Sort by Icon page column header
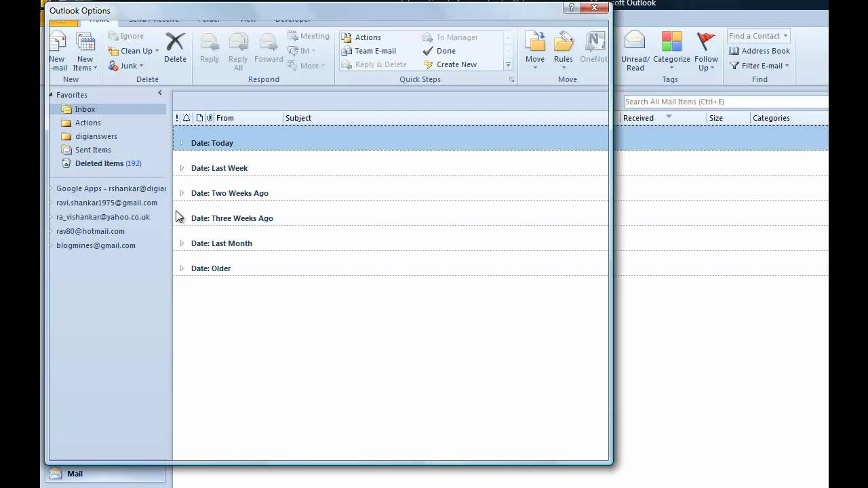 199,118
